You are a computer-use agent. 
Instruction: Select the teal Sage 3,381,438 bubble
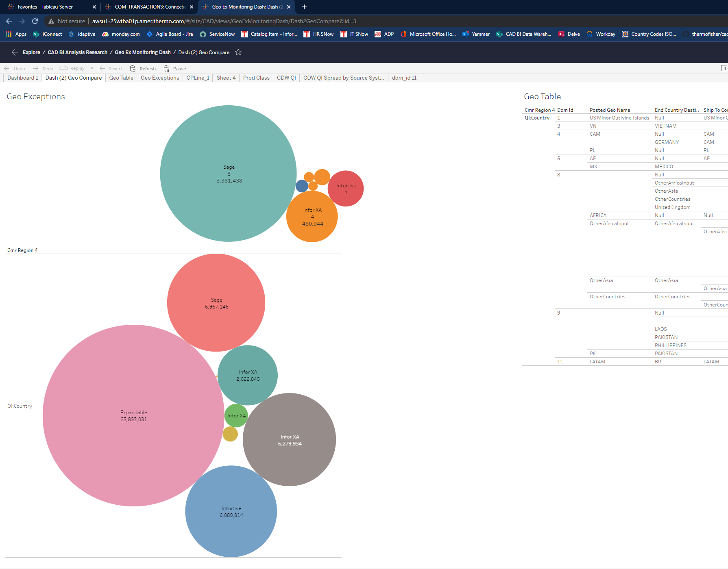pos(229,174)
